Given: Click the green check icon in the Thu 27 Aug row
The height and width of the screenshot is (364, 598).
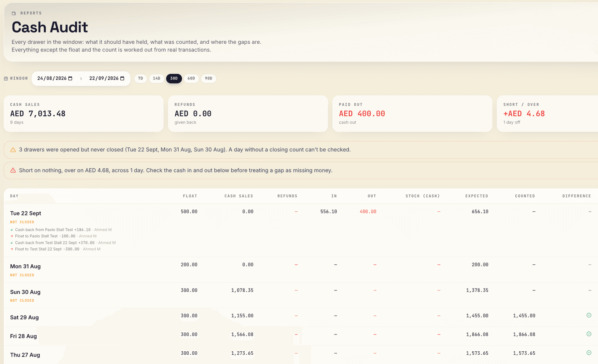Looking at the screenshot, I should point(589,353).
